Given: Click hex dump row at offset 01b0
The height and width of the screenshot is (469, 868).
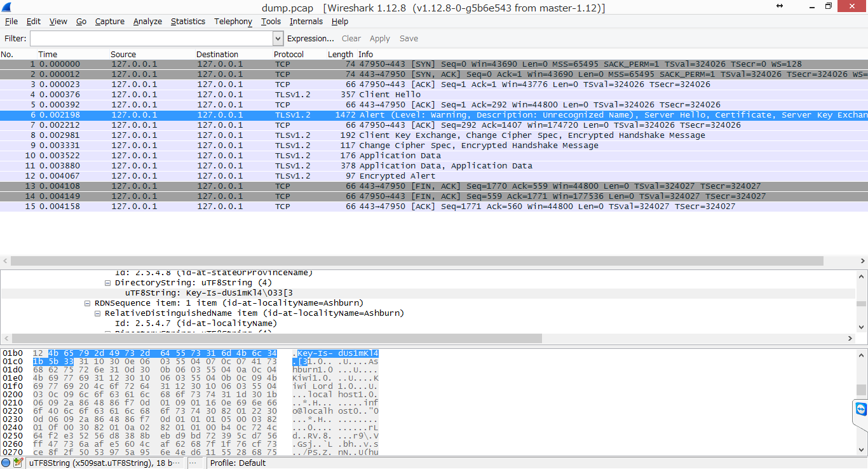Looking at the screenshot, I should click(190, 353).
